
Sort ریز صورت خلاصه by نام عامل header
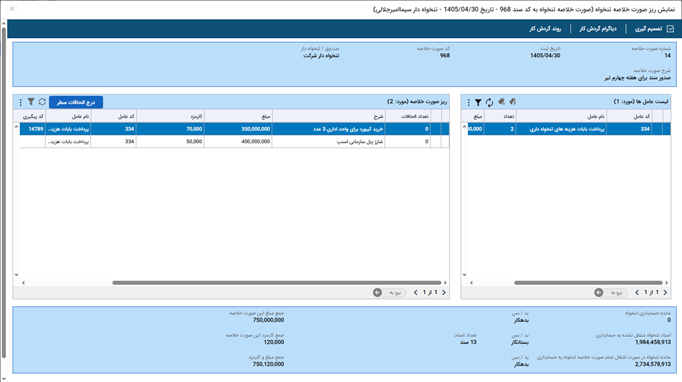[x=68, y=116]
